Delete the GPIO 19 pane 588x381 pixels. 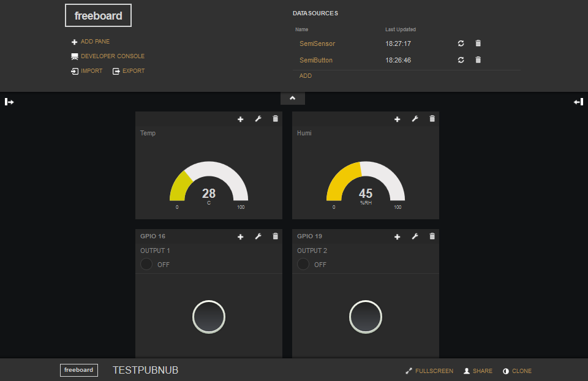click(x=432, y=236)
